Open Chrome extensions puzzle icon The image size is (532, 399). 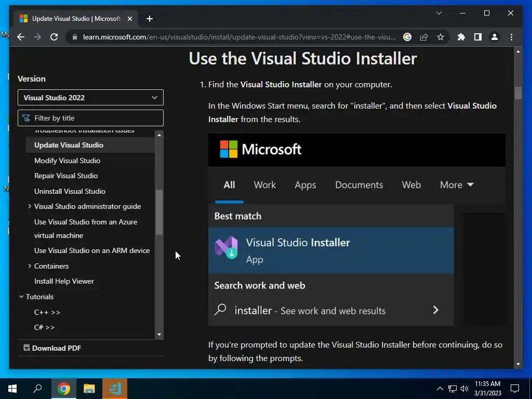point(461,37)
